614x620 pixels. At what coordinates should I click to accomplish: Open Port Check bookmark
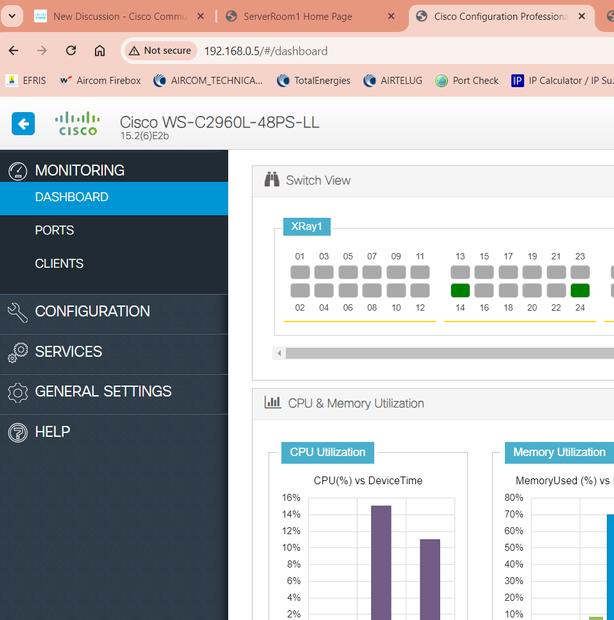(x=467, y=81)
